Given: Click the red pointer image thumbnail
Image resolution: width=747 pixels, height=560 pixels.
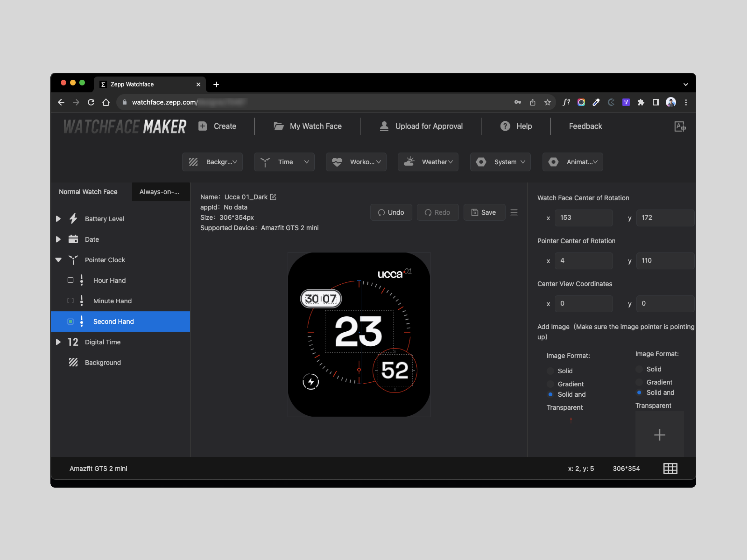Looking at the screenshot, I should (x=571, y=420).
